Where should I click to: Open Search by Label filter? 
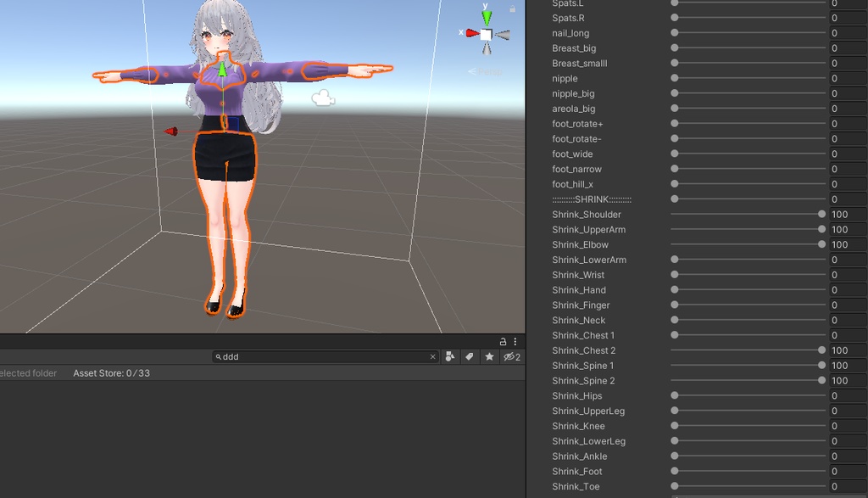pyautogui.click(x=470, y=356)
